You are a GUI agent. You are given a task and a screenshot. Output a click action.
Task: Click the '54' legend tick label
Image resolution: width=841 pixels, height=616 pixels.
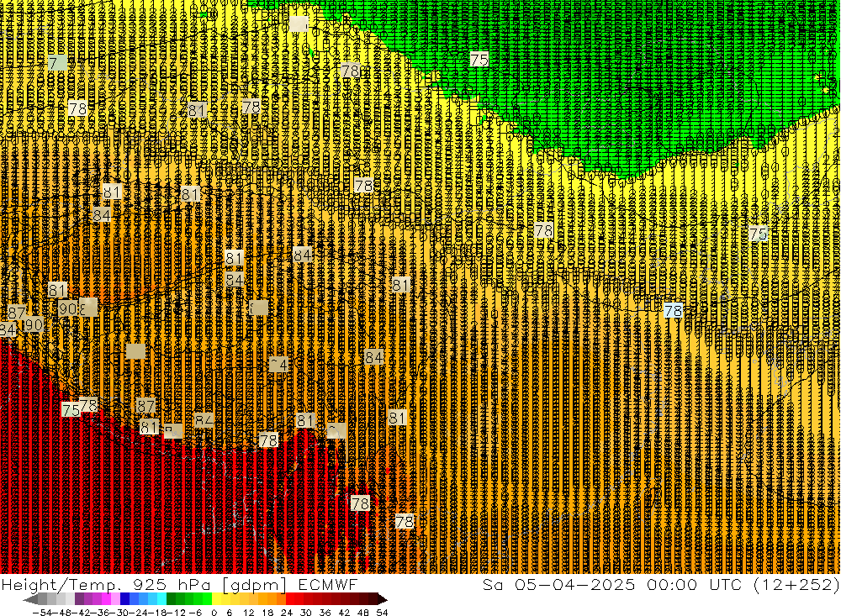pyautogui.click(x=382, y=613)
